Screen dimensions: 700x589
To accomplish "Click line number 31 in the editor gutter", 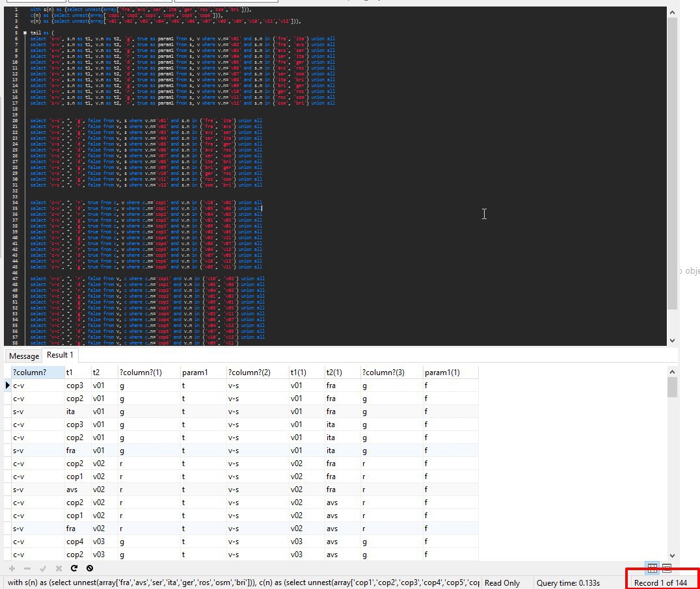I will pyautogui.click(x=15, y=185).
